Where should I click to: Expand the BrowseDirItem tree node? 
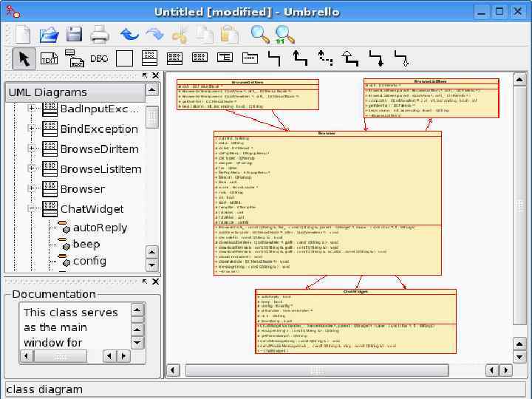(31, 149)
